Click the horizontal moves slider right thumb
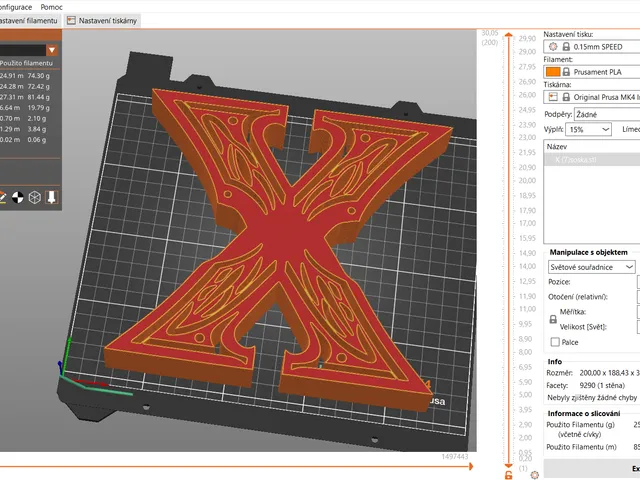The height and width of the screenshot is (480, 640). (x=471, y=466)
